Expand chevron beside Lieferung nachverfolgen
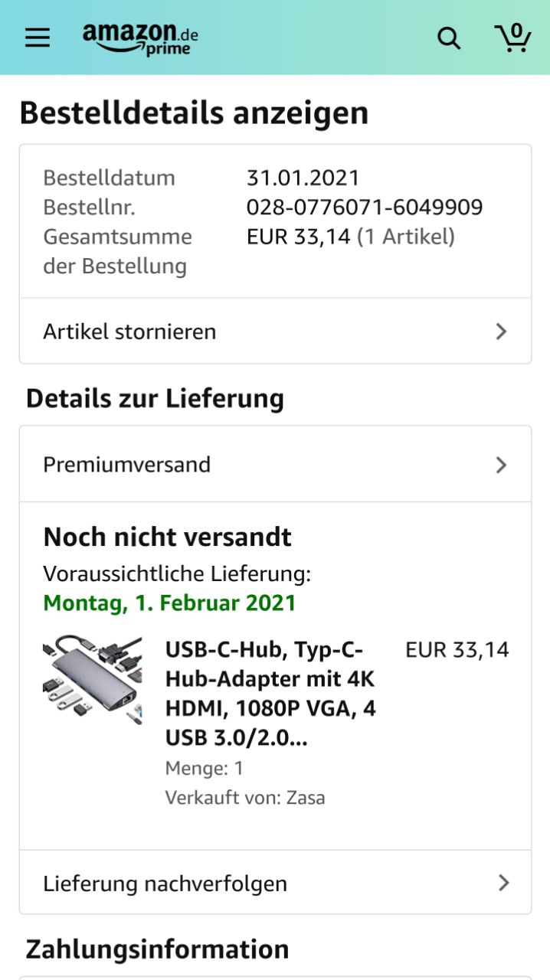550x980 pixels. 503,883
